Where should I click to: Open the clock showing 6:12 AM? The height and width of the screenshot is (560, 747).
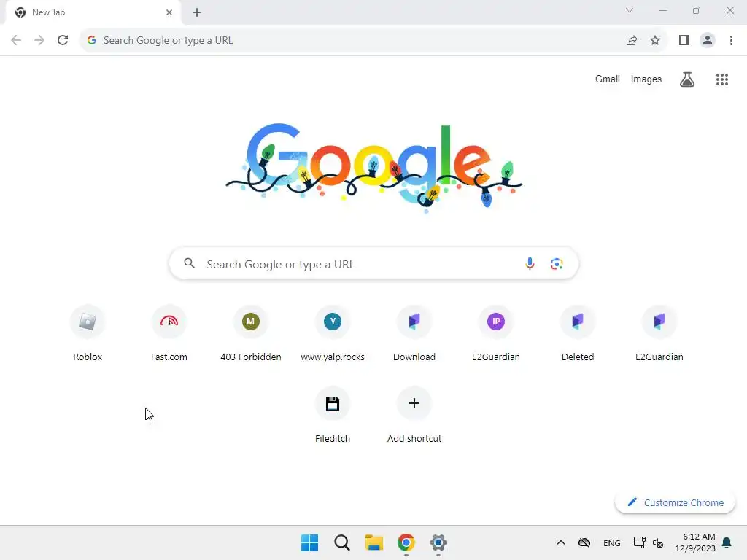pyautogui.click(x=695, y=542)
